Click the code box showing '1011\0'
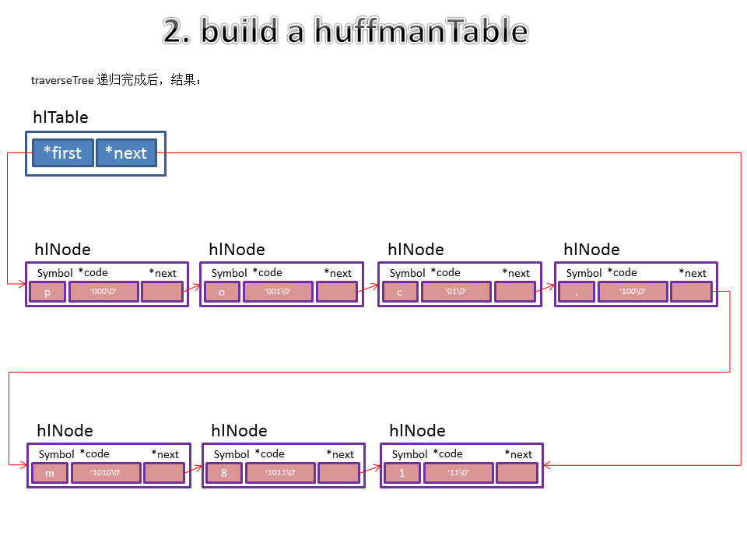Viewport: 747px width, 560px height. coord(280,473)
